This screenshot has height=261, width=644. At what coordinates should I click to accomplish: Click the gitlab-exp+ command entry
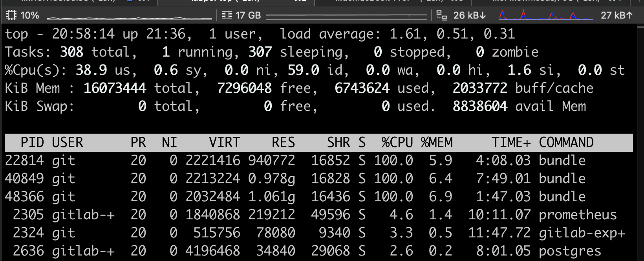point(582,233)
